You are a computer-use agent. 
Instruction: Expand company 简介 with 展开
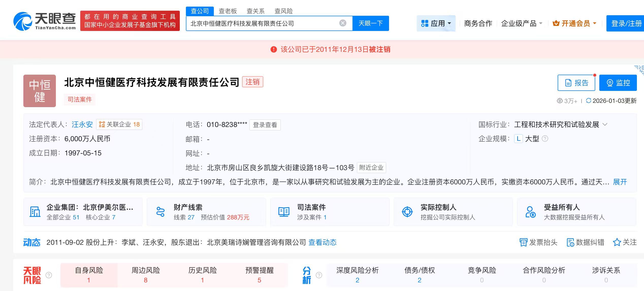click(x=620, y=182)
